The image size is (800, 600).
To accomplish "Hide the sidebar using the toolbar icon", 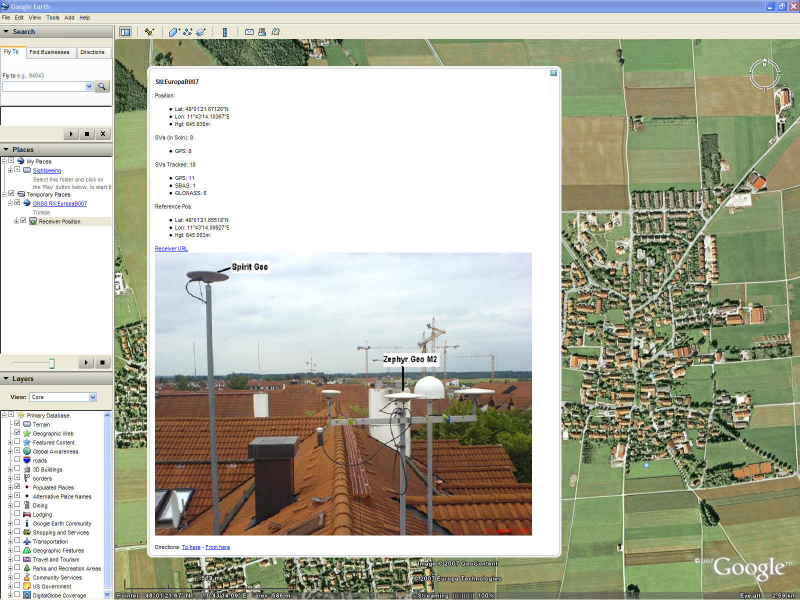I will (124, 31).
